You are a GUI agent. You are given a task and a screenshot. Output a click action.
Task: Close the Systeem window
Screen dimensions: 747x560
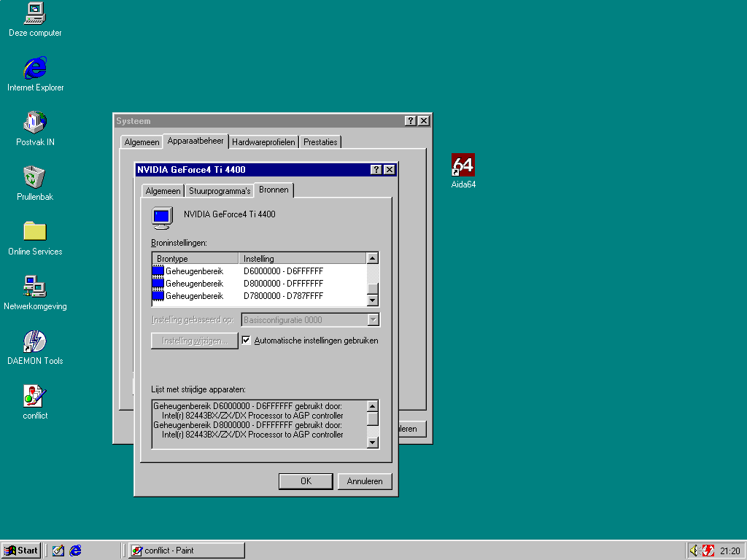point(424,121)
